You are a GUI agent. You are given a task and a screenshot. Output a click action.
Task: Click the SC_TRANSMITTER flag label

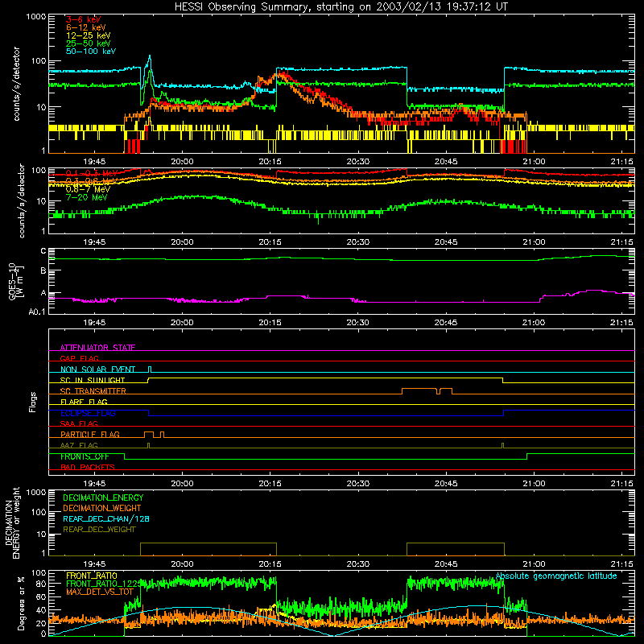tap(93, 391)
